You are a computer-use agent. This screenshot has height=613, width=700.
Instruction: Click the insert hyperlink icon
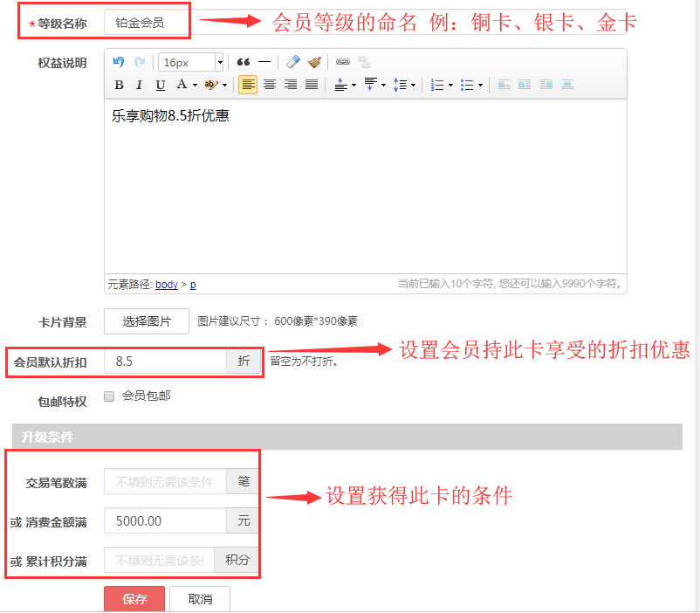[343, 62]
